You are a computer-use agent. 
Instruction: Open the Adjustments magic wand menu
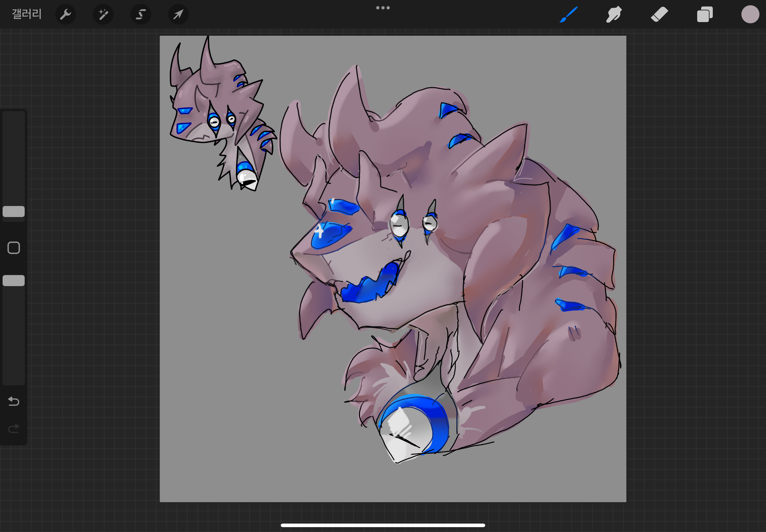pyautogui.click(x=103, y=14)
